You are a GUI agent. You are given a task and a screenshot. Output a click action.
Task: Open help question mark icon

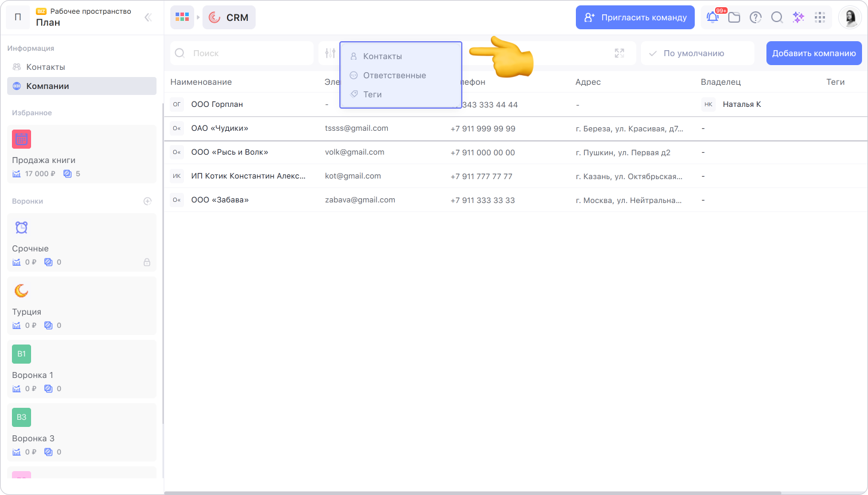tap(756, 17)
